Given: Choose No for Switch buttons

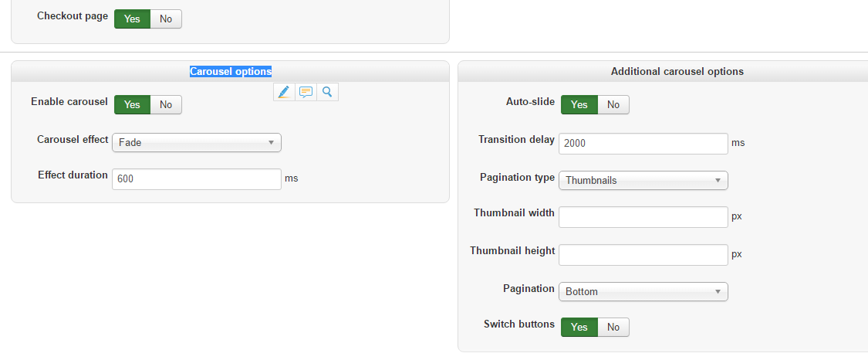Looking at the screenshot, I should click(x=613, y=327).
